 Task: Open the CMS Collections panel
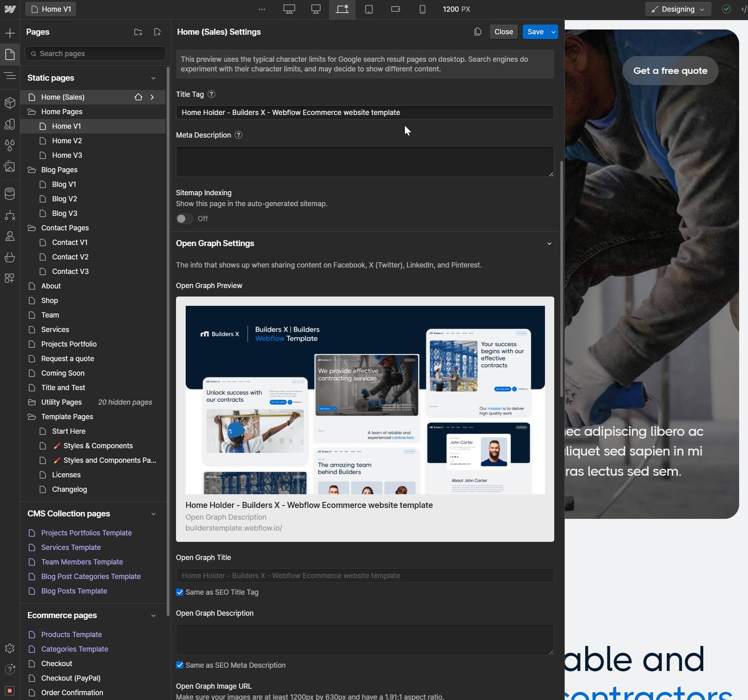(x=10, y=193)
